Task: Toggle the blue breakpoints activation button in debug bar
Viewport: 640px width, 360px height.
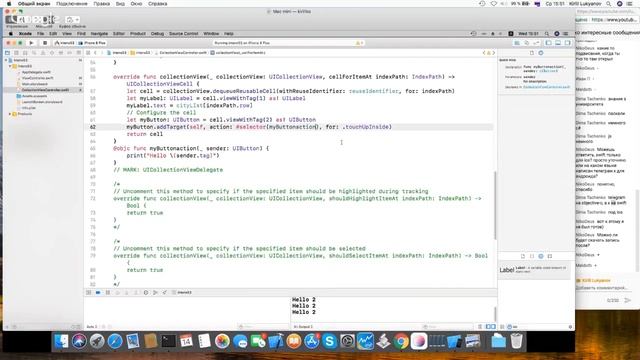Action: click(98, 293)
